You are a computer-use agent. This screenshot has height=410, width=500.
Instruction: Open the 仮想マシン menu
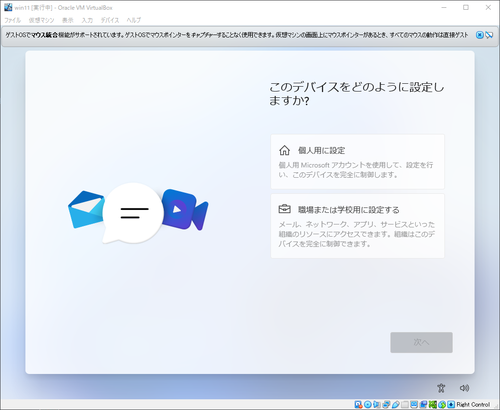click(x=41, y=20)
